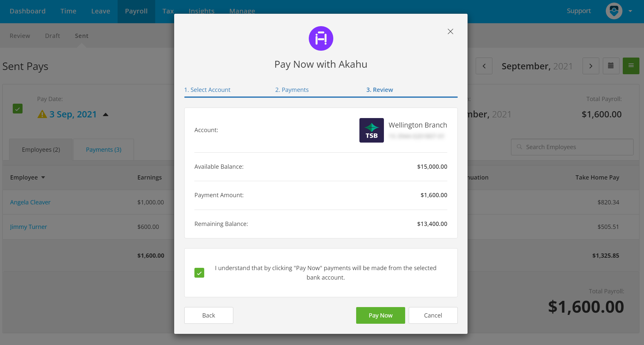Focus the Search Employees field
This screenshot has height=345, width=644.
point(572,147)
